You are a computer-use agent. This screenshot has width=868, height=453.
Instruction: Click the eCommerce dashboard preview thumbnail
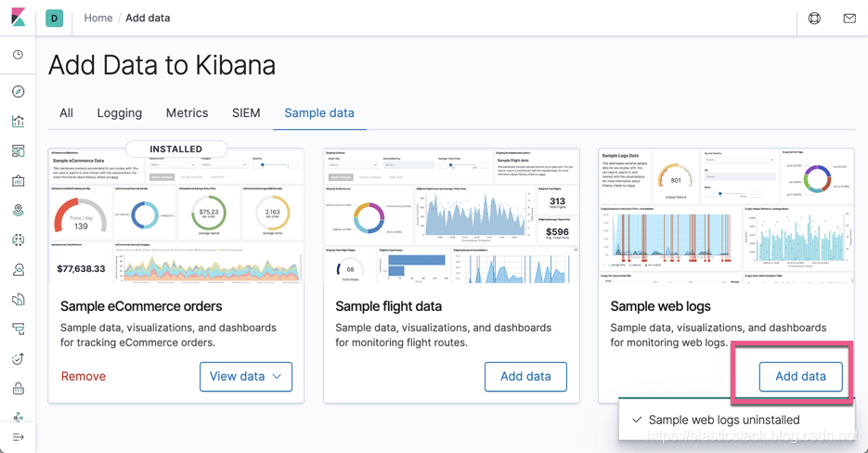176,216
